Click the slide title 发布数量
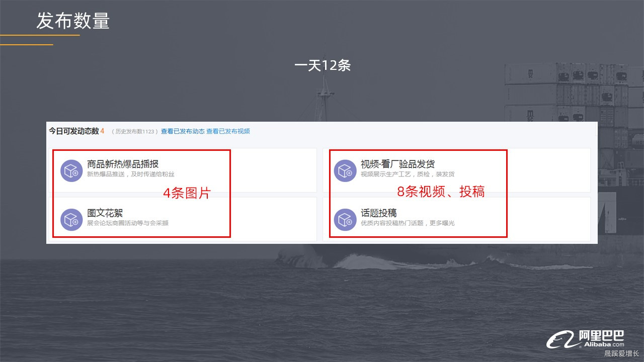This screenshot has width=644, height=362. pyautogui.click(x=73, y=21)
